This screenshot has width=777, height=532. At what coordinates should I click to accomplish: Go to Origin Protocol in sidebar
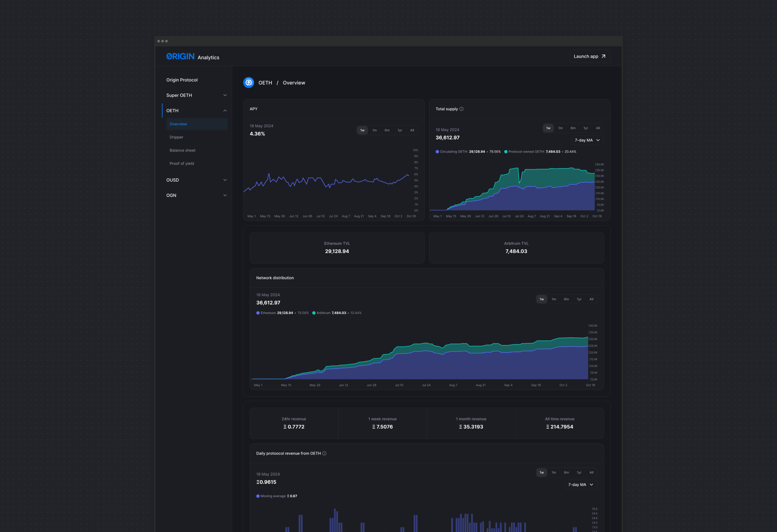click(x=182, y=80)
